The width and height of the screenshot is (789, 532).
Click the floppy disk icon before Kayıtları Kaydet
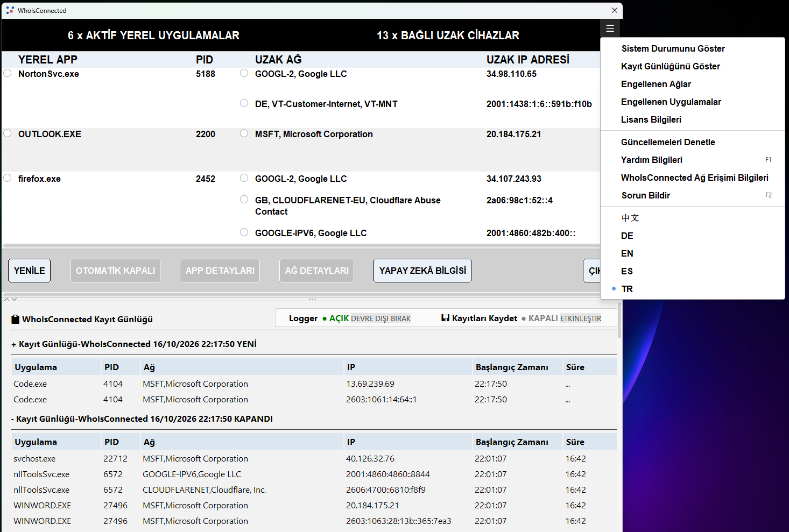[445, 318]
